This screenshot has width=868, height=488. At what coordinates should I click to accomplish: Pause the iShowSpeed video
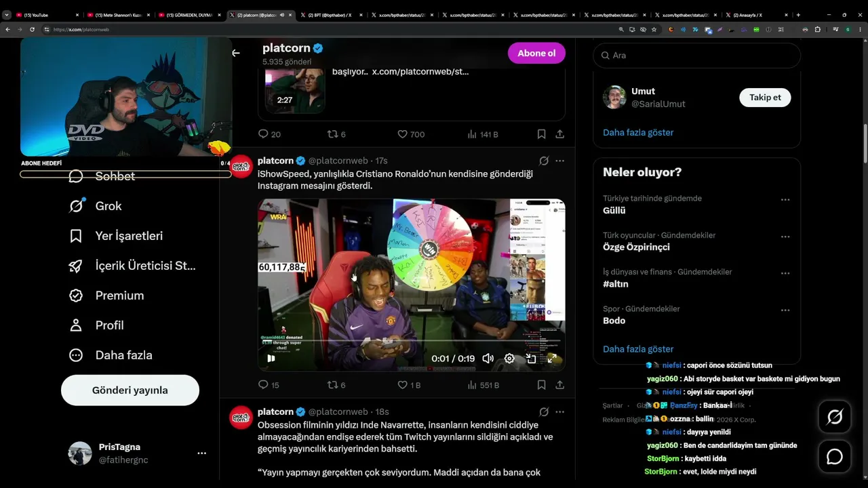271,359
